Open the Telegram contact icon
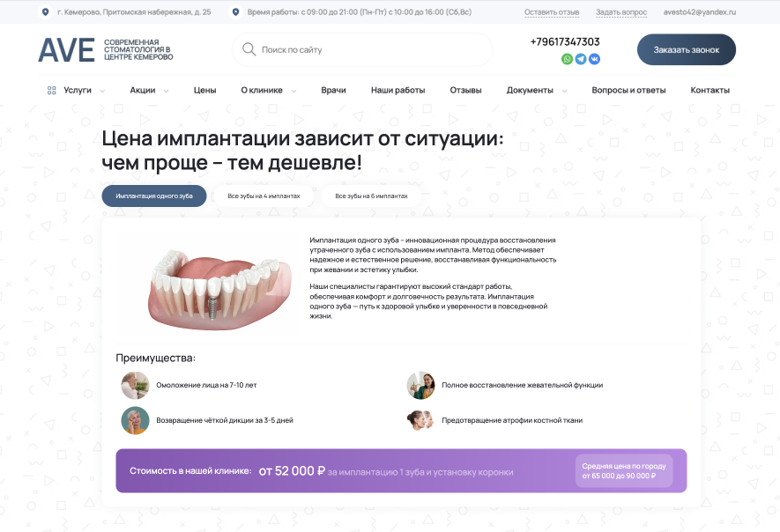Screen dimensions: 780x532 pos(581,59)
